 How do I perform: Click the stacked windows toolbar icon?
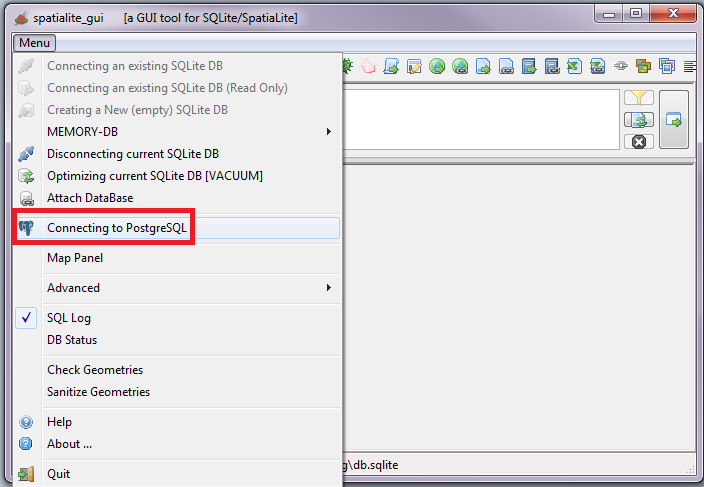pyautogui.click(x=667, y=66)
